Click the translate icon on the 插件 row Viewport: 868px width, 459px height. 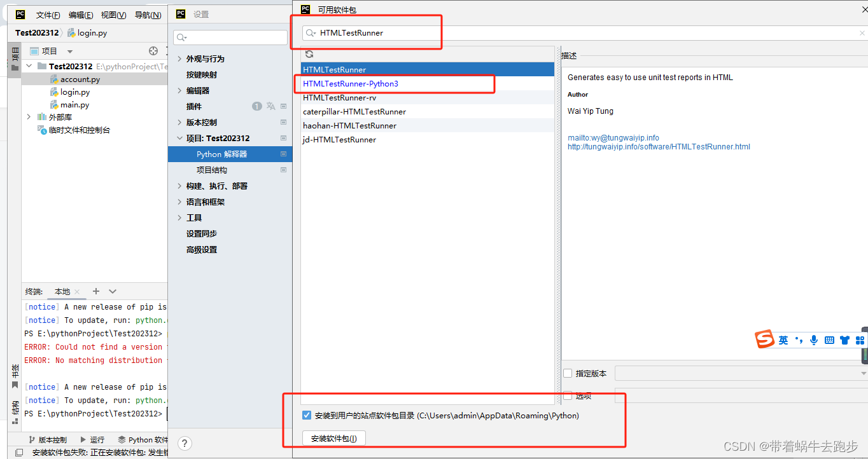click(x=271, y=106)
